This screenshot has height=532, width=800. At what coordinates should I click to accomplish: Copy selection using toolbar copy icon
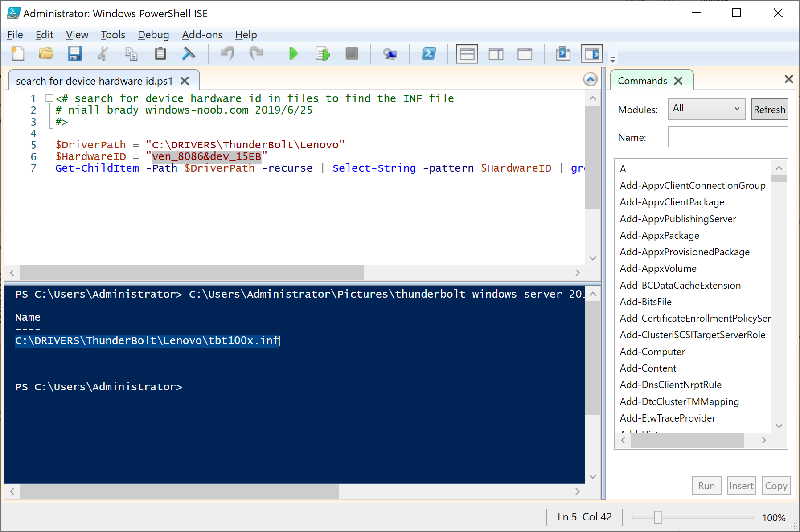(x=131, y=54)
